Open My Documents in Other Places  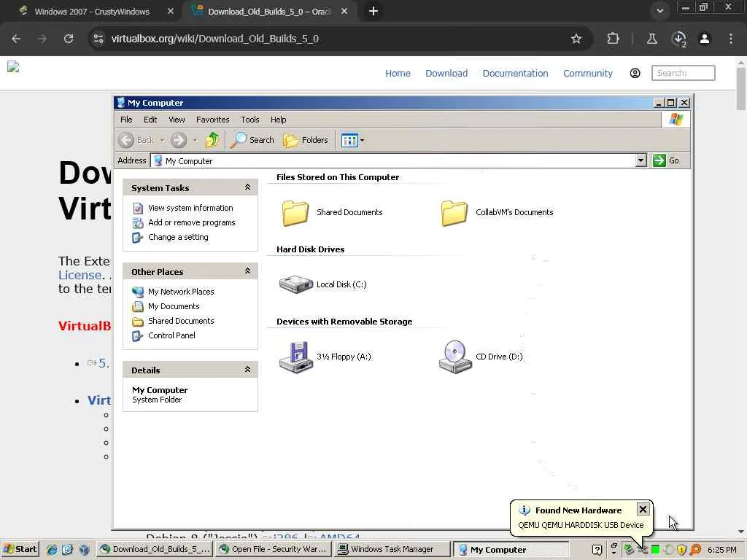pos(174,306)
